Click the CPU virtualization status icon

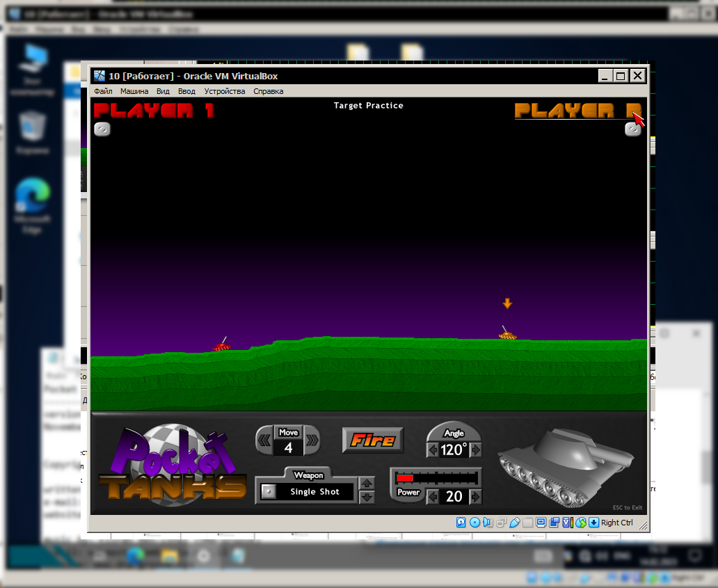point(567,523)
